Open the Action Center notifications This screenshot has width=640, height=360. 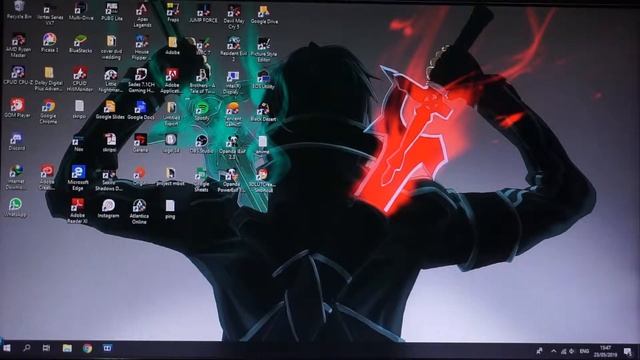[628, 351]
